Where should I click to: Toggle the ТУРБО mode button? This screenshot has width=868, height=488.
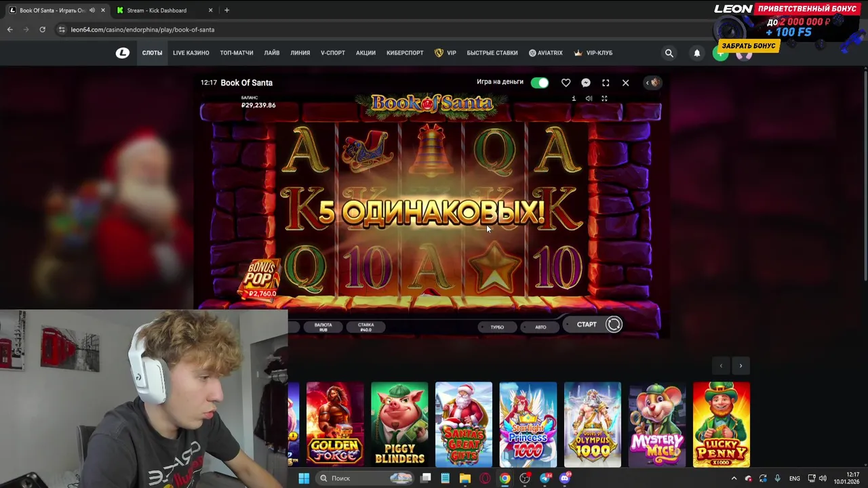(x=497, y=327)
